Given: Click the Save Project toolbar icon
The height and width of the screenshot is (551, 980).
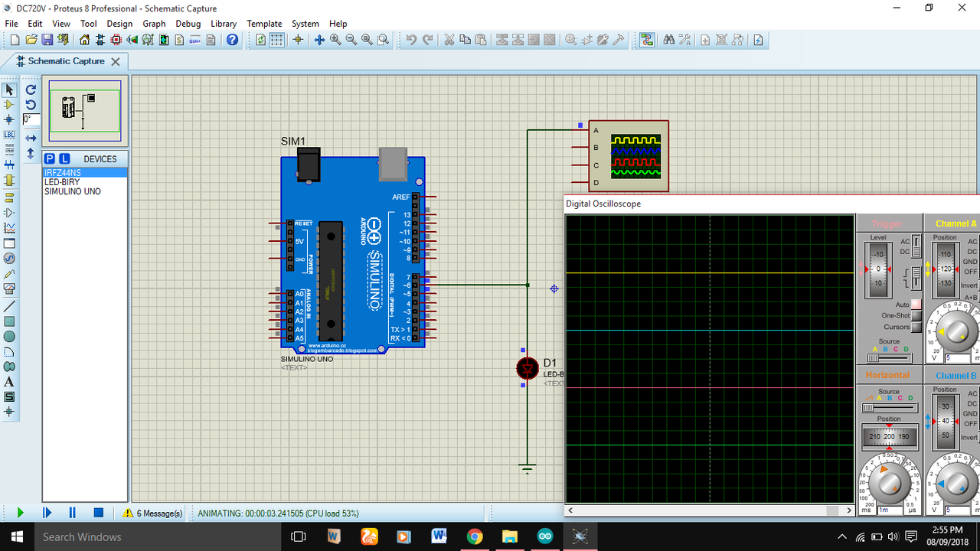Looking at the screenshot, I should click(47, 40).
